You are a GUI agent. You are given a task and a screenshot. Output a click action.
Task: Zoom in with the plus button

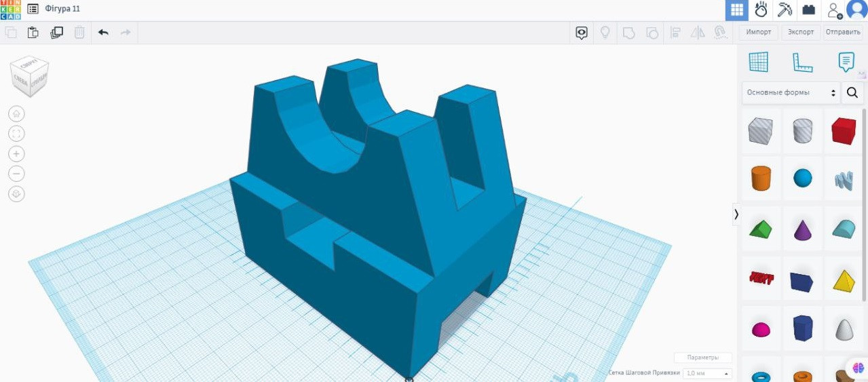coord(17,154)
